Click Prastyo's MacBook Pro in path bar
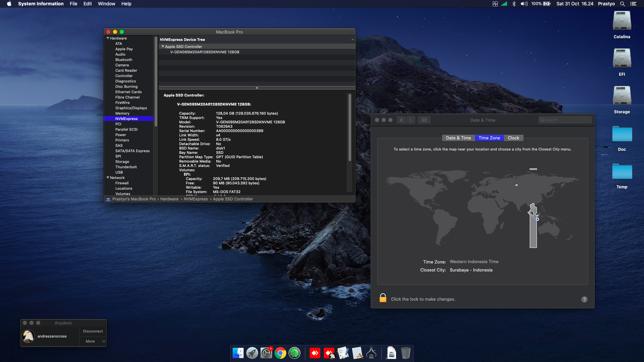 coord(134,199)
